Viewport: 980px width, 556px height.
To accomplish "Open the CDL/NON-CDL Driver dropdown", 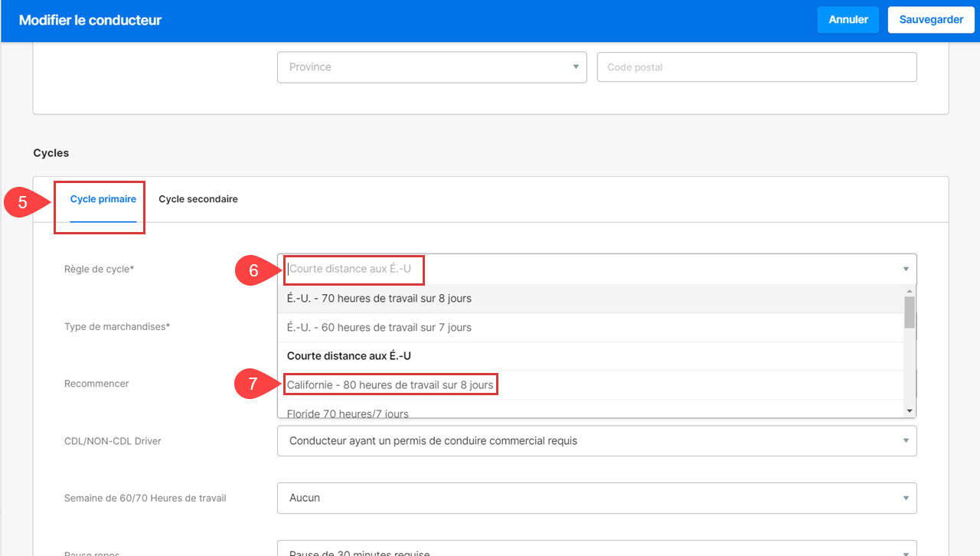I will (x=596, y=441).
